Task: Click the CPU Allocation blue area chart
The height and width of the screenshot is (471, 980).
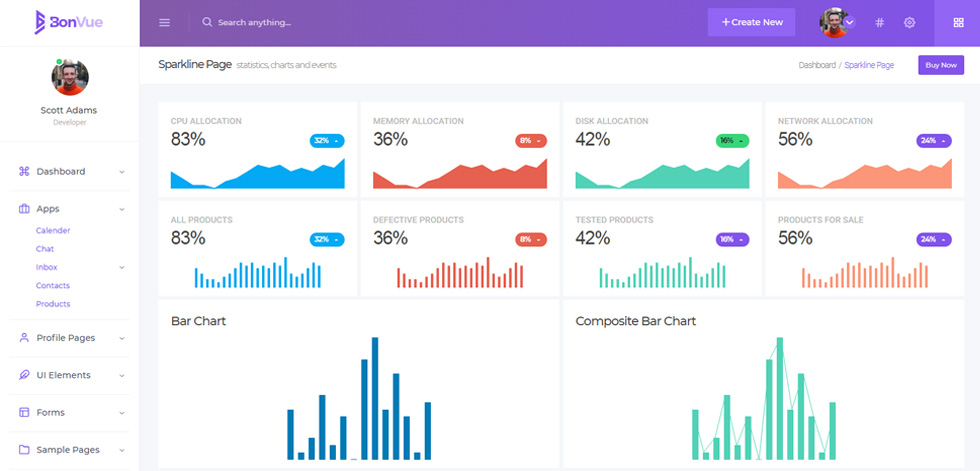Action: click(x=258, y=174)
